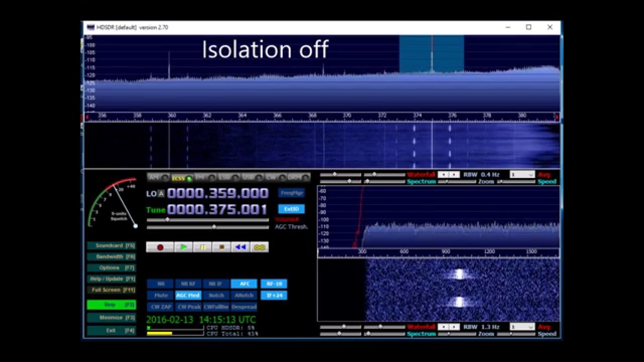644x362 pixels.
Task: Click left scroll arrow on RF frequency scale
Action: coord(87,117)
